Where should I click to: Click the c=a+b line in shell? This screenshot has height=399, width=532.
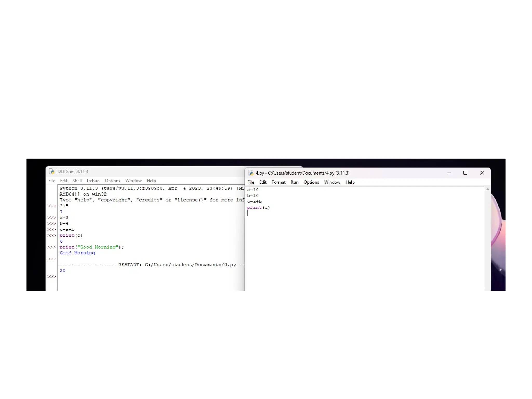pos(67,229)
